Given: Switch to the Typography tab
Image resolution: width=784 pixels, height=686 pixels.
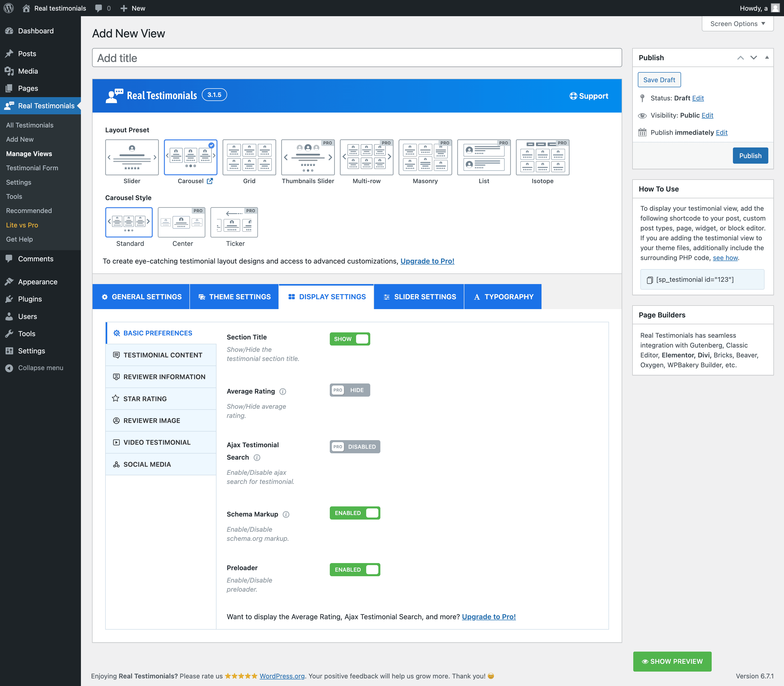Looking at the screenshot, I should [503, 297].
